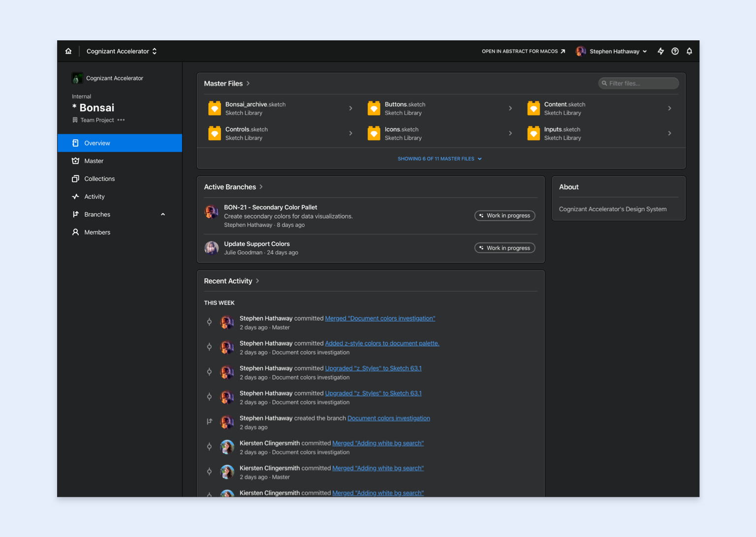Select Branches in the sidebar
This screenshot has width=756, height=537.
tap(120, 214)
